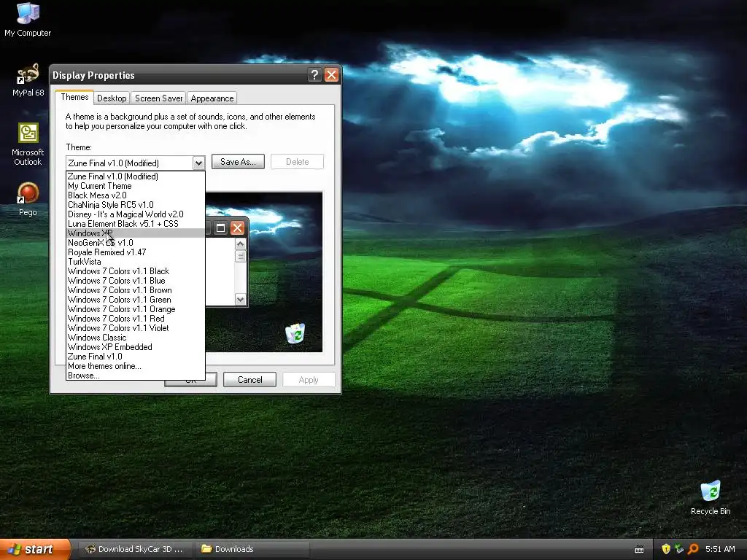The width and height of the screenshot is (747, 560).
Task: Click the Display Properties help question button
Action: coord(314,75)
